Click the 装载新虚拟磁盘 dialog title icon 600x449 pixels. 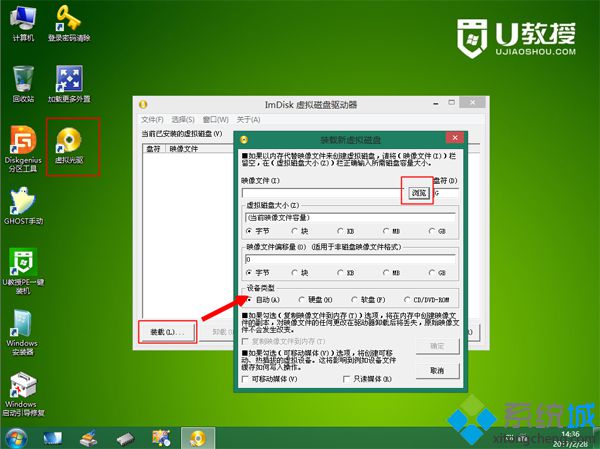[244, 139]
